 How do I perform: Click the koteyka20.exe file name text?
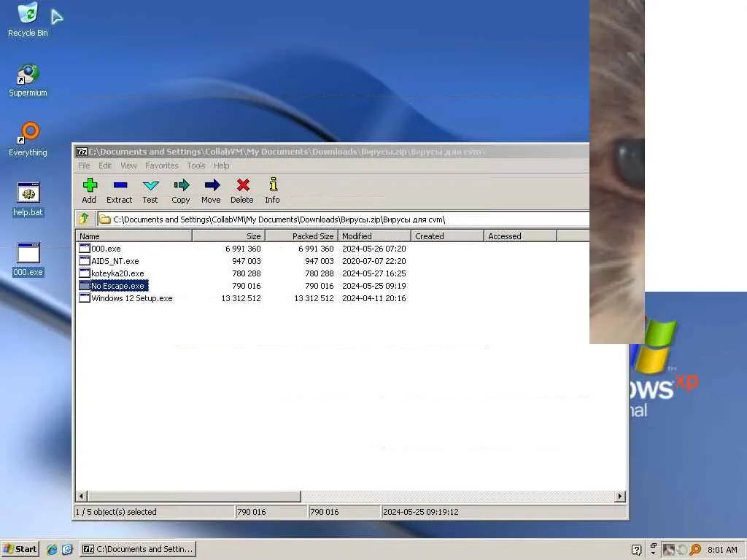tap(117, 273)
